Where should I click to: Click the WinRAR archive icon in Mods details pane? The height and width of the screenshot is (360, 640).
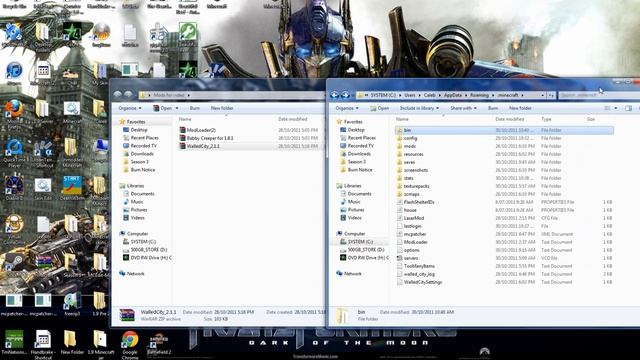[x=127, y=315]
